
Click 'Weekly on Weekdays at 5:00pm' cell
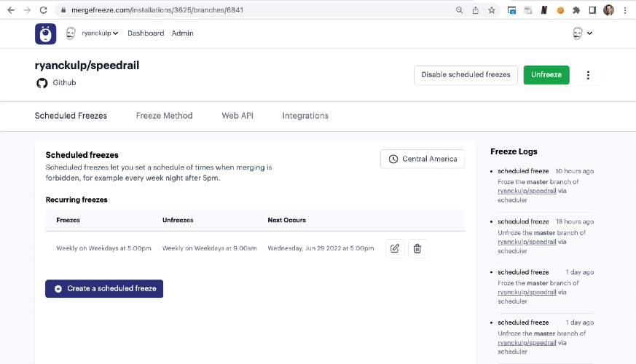pos(104,248)
